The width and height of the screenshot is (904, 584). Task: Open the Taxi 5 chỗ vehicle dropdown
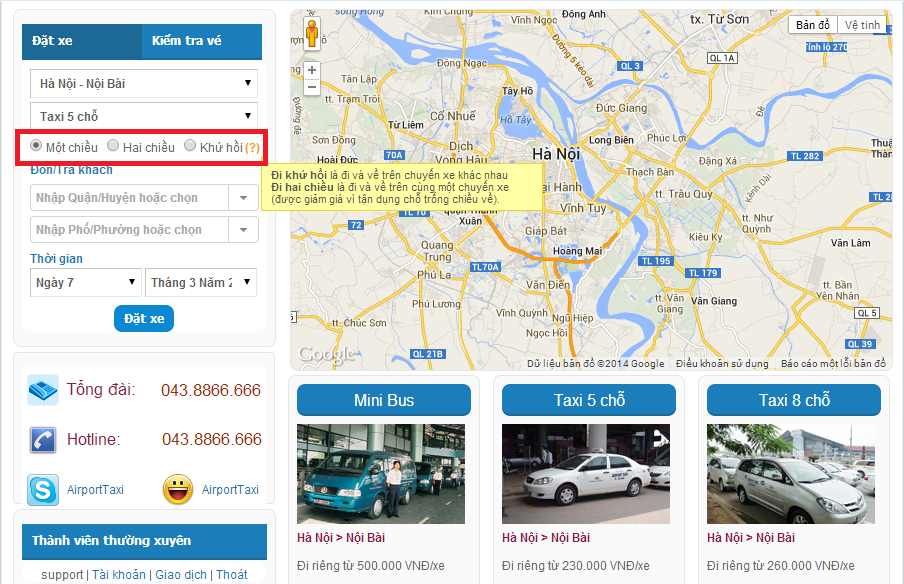point(144,117)
